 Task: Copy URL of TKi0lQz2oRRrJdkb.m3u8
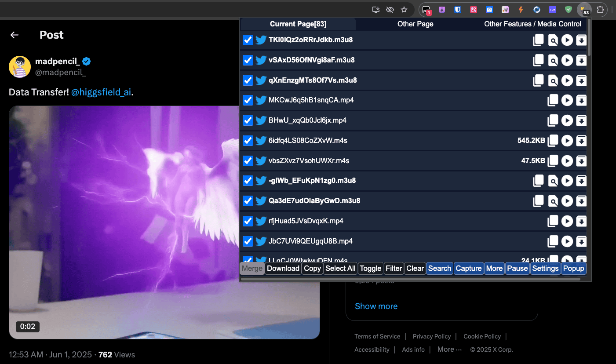538,40
